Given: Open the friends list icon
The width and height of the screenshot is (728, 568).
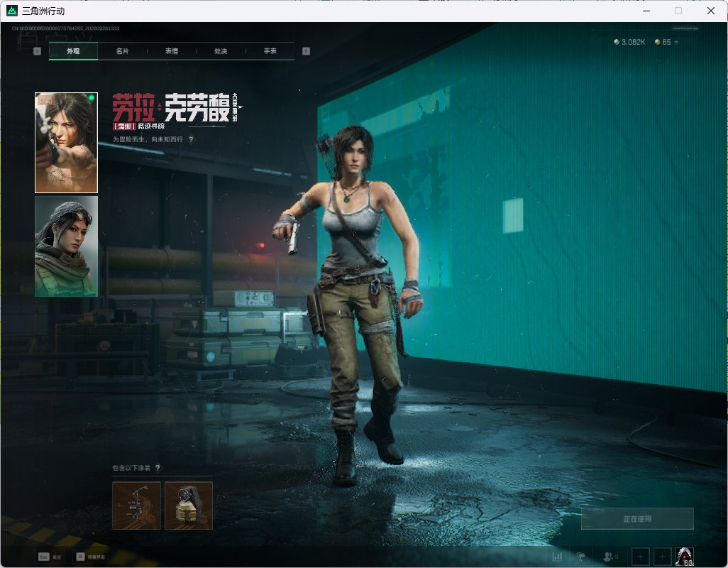Looking at the screenshot, I should [610, 556].
